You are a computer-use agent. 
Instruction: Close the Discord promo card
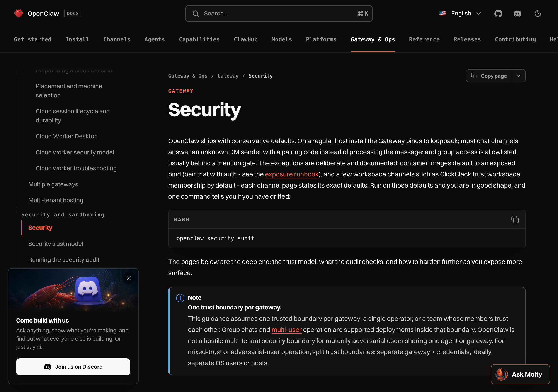(x=129, y=278)
